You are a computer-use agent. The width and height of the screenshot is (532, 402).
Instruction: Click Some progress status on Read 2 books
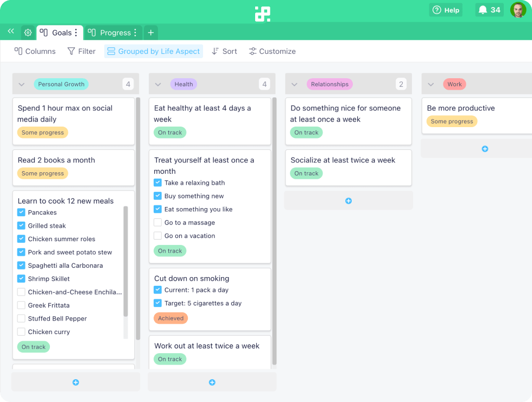43,173
